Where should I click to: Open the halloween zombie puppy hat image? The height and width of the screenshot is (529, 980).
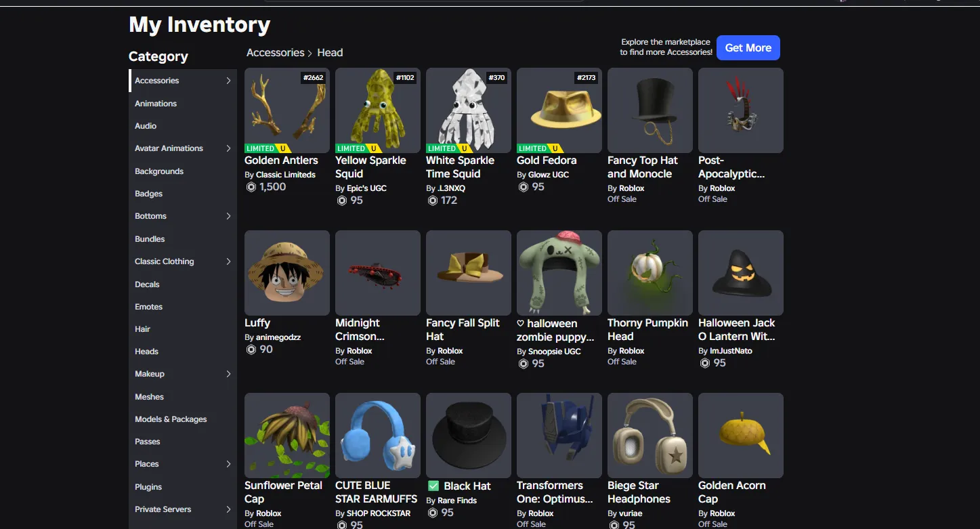559,273
